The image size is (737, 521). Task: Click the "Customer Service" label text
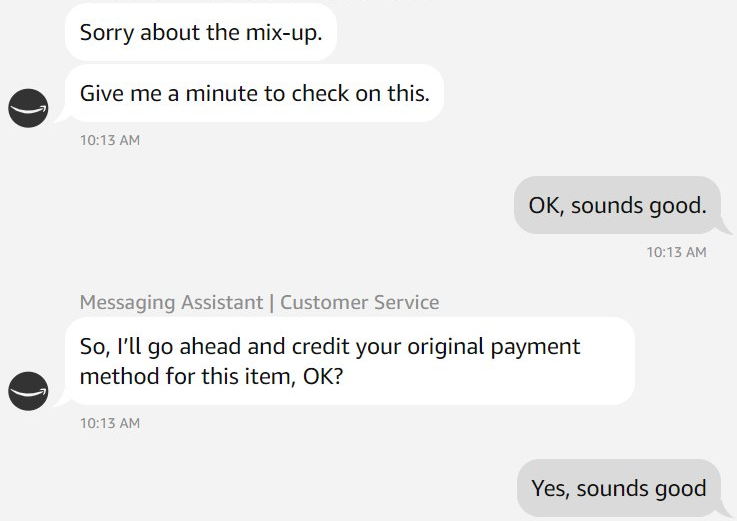coord(359,302)
